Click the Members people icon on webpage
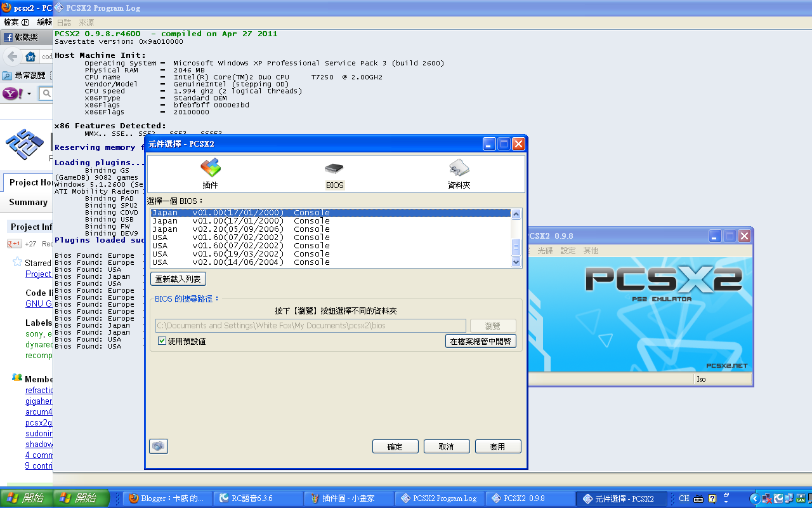812x508 pixels. [17, 378]
